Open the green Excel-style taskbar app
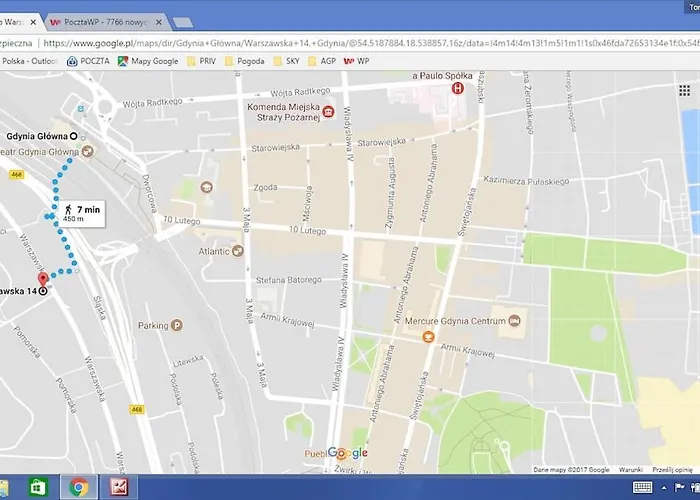The height and width of the screenshot is (500, 700). point(36,487)
